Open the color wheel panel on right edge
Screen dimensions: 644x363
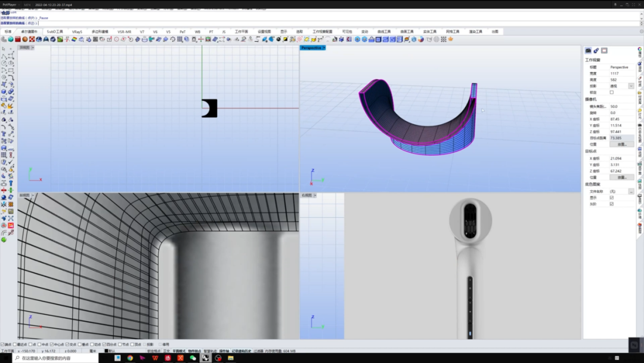(639, 50)
